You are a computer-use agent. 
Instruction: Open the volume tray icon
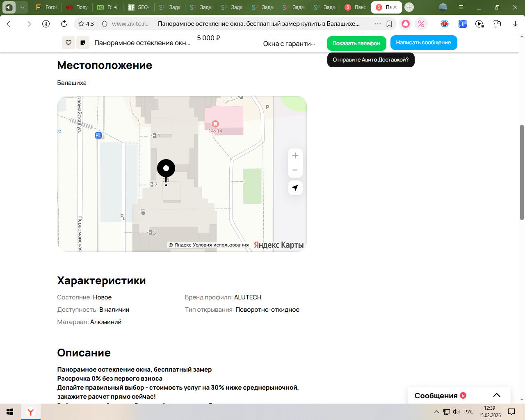(x=456, y=412)
